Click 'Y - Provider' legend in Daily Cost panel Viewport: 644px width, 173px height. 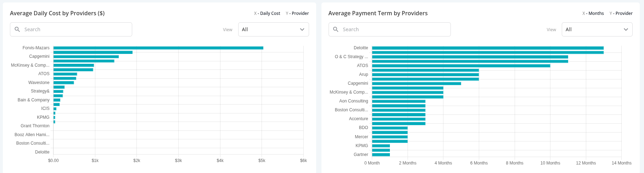(x=297, y=13)
